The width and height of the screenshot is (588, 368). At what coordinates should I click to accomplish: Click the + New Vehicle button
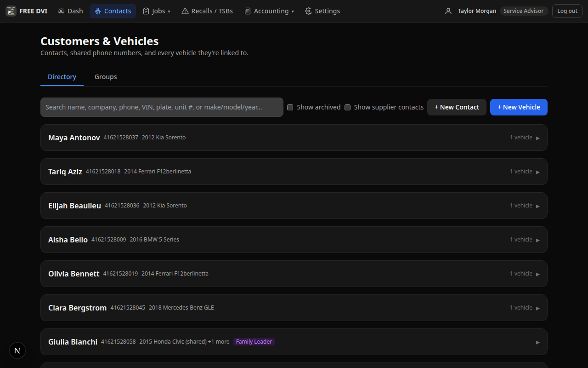519,107
